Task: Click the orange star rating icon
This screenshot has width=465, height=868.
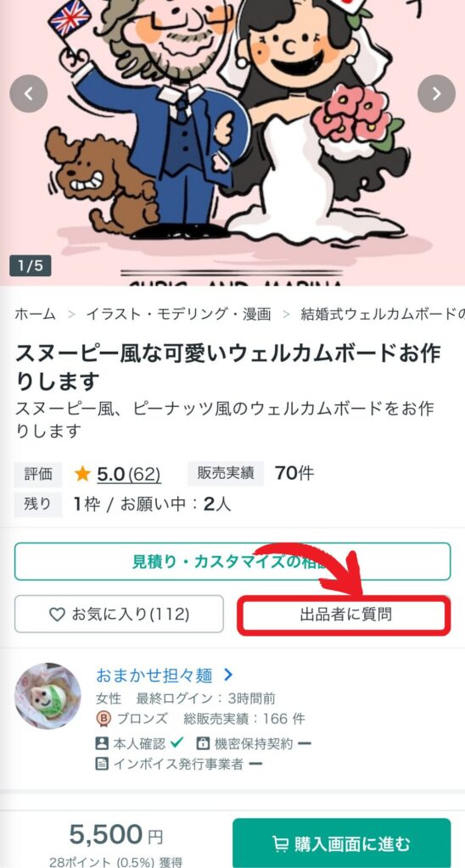Action: coord(82,474)
